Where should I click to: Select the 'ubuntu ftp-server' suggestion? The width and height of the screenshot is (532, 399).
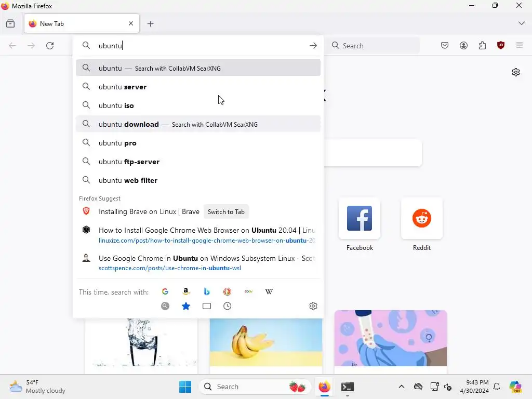coord(198,162)
